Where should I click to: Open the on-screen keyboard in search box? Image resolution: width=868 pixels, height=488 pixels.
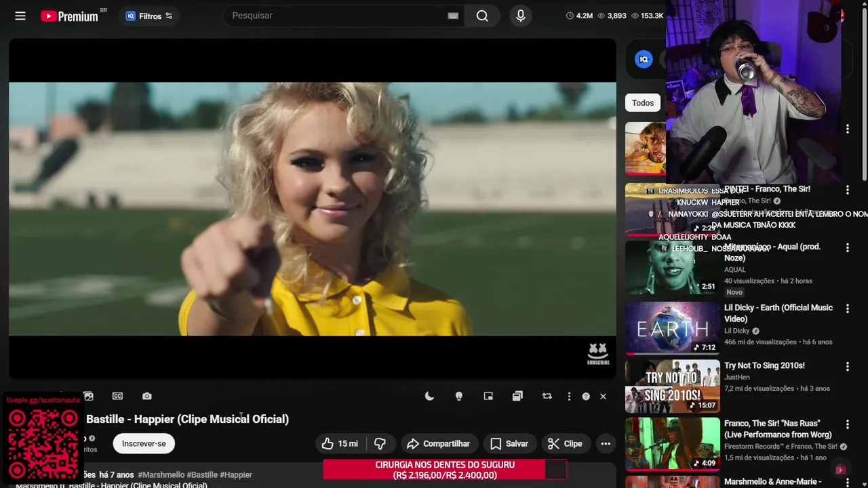(453, 16)
